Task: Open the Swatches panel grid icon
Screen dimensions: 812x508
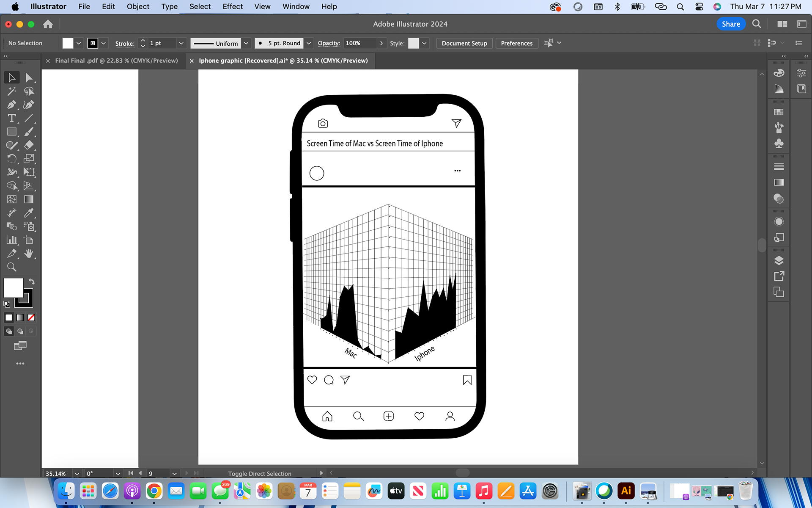Action: pos(779,112)
